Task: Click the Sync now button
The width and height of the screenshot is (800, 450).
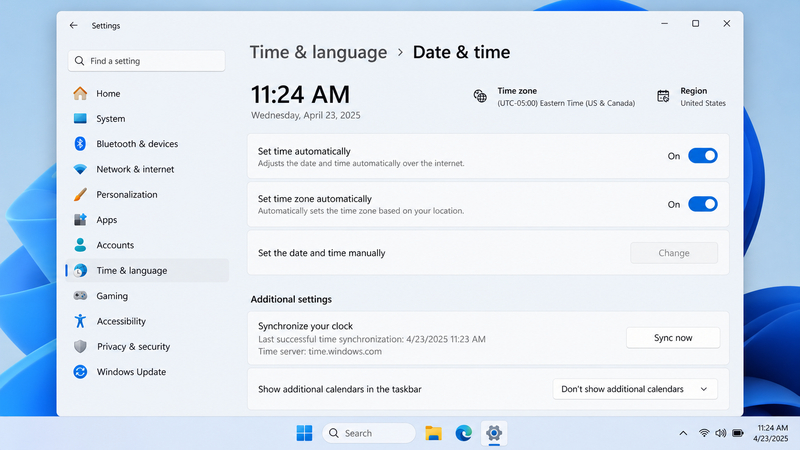Action: pos(673,338)
